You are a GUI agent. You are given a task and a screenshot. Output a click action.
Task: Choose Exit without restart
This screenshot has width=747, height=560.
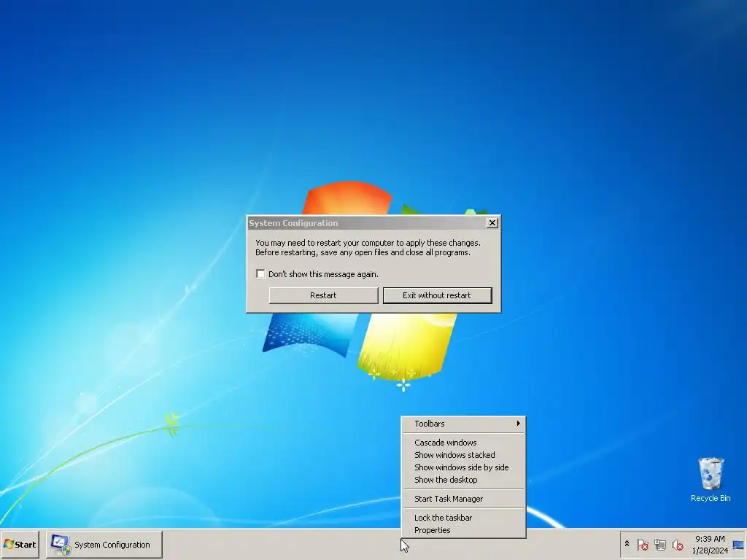point(437,295)
